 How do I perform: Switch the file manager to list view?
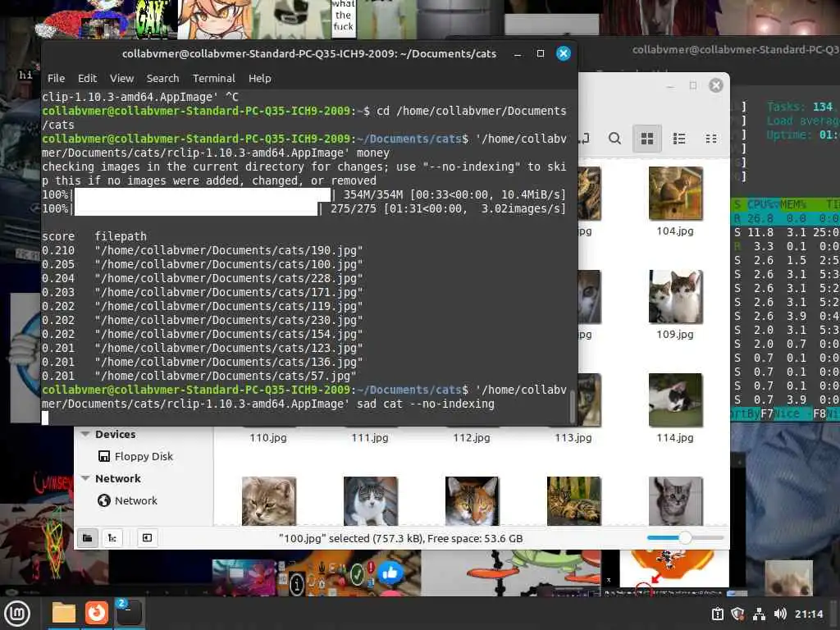coord(679,139)
